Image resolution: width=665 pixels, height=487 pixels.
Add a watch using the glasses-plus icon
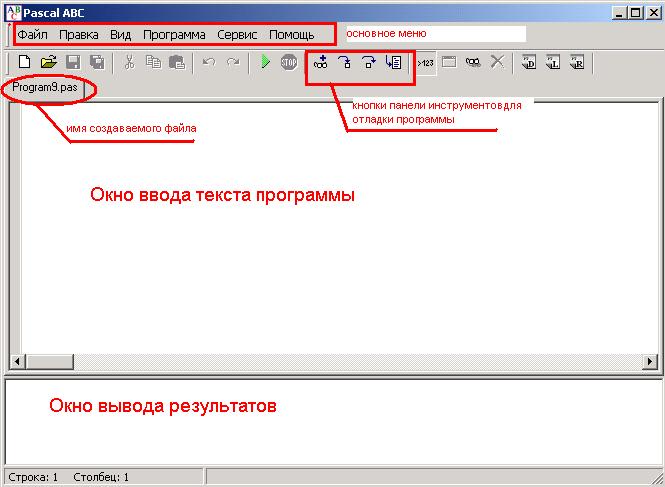coord(321,62)
